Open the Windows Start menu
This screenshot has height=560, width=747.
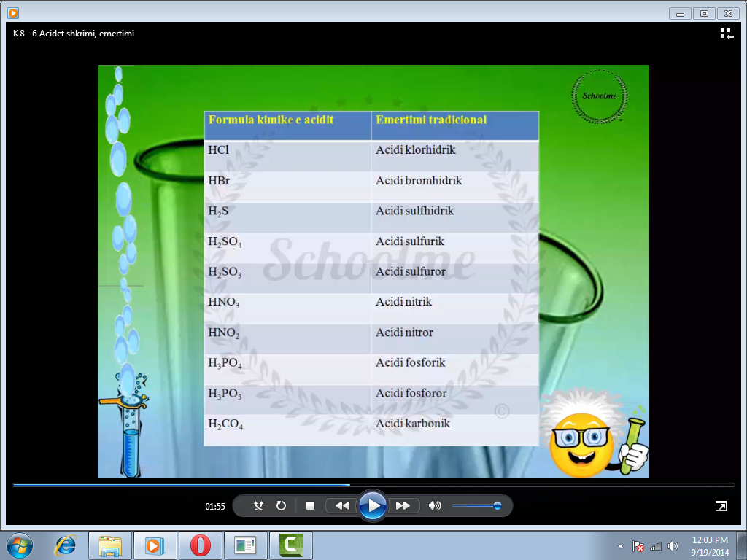(x=20, y=545)
